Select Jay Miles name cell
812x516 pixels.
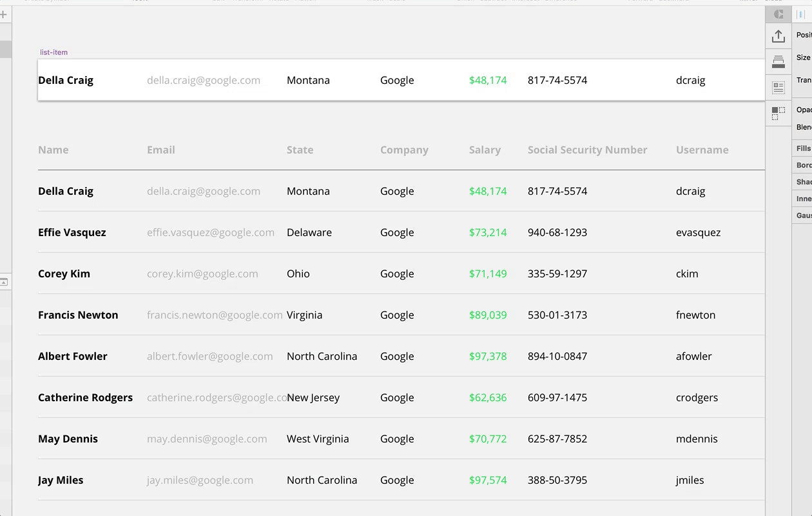[61, 481]
